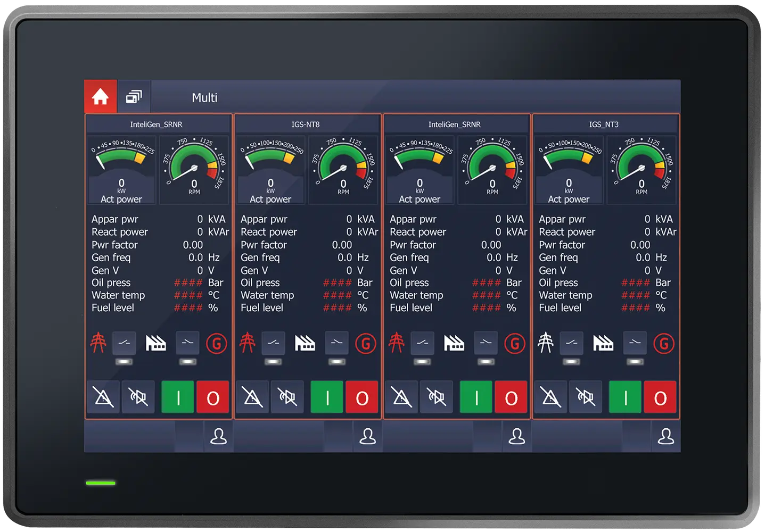Screen dimensions: 765x532
Task: Open the IGS_NT3 panel header
Action: coord(604,124)
